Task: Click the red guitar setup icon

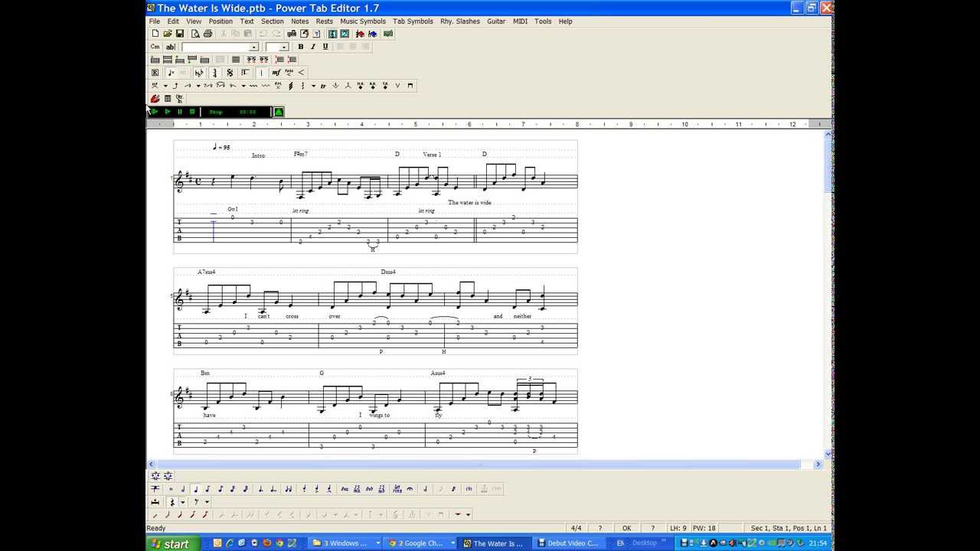Action: [155, 99]
